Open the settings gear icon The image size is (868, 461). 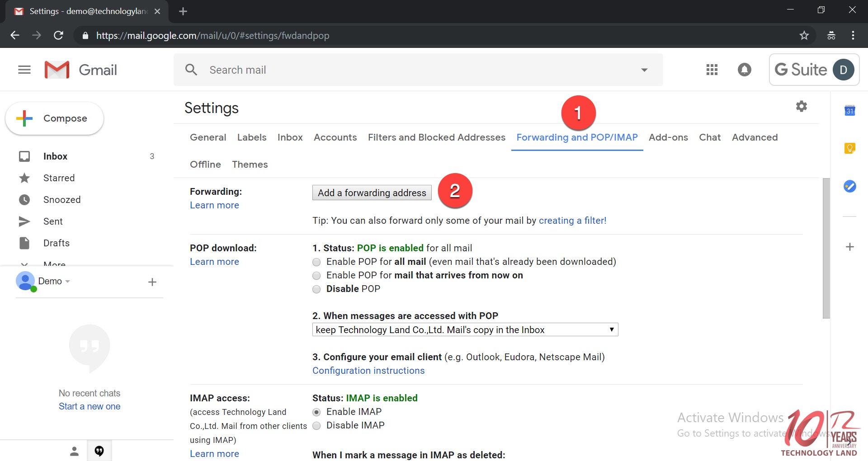(802, 106)
